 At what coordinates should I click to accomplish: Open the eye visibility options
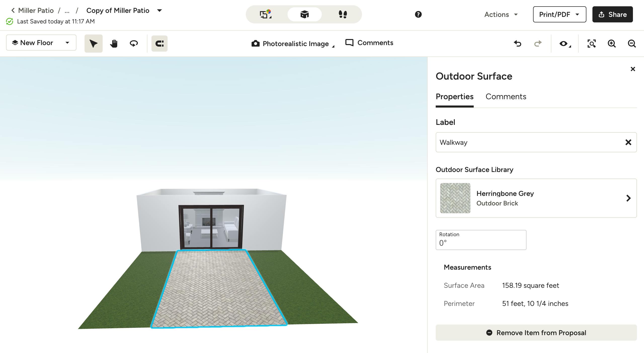[x=565, y=44]
